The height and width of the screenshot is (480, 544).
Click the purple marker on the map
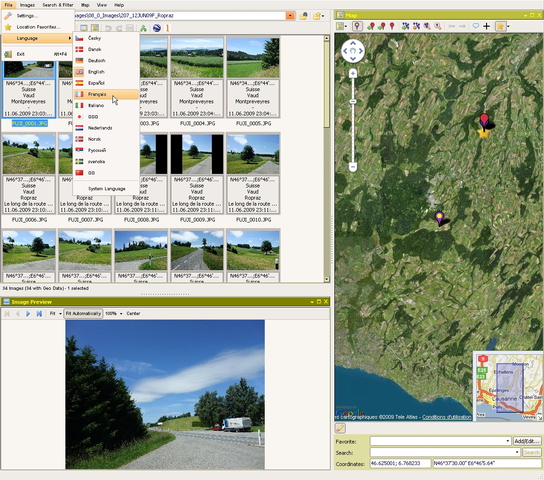tap(439, 218)
